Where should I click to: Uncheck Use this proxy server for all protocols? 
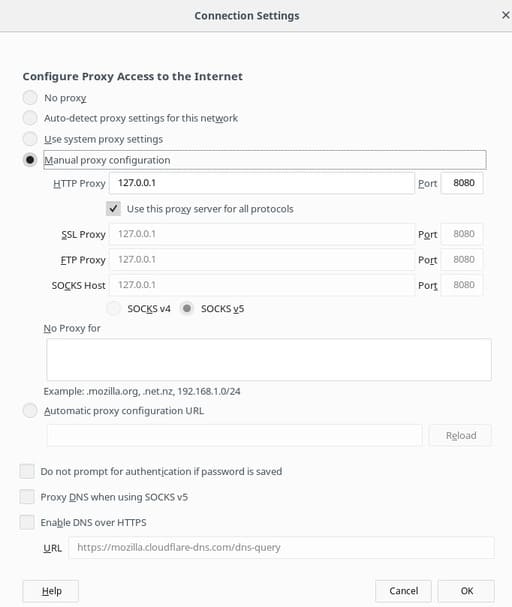(113, 209)
